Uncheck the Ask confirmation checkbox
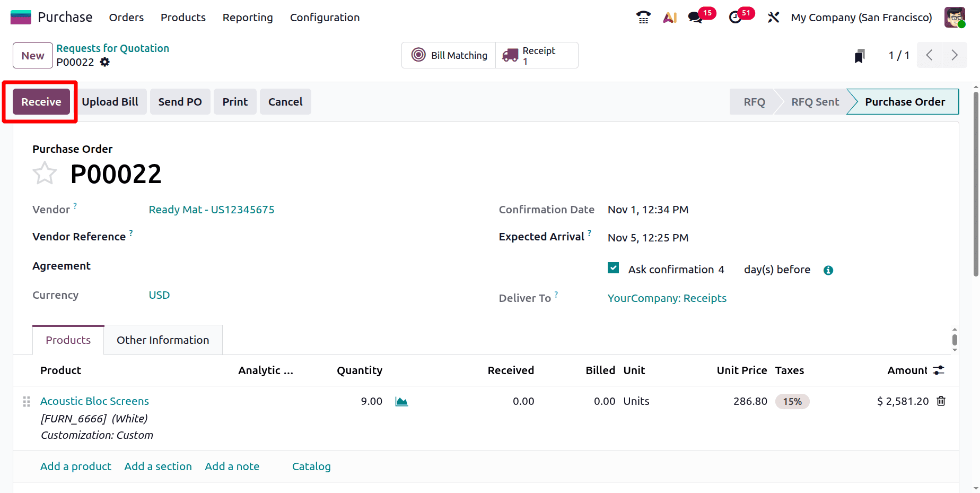 click(613, 268)
